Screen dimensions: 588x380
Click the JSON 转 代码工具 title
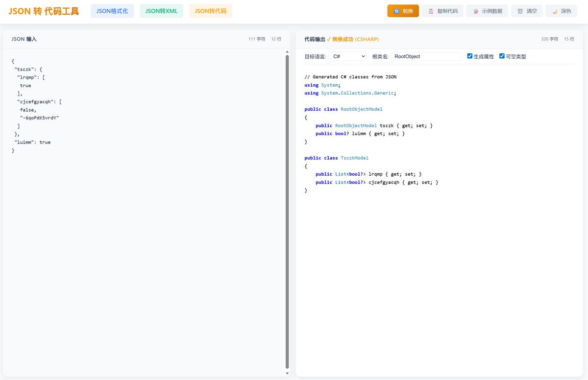click(x=44, y=11)
